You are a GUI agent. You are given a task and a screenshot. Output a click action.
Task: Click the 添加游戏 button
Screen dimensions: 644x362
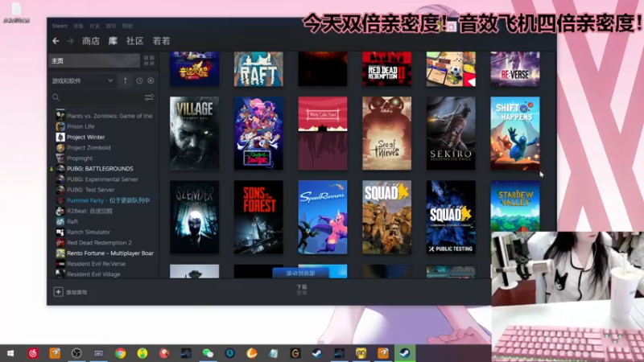point(71,292)
